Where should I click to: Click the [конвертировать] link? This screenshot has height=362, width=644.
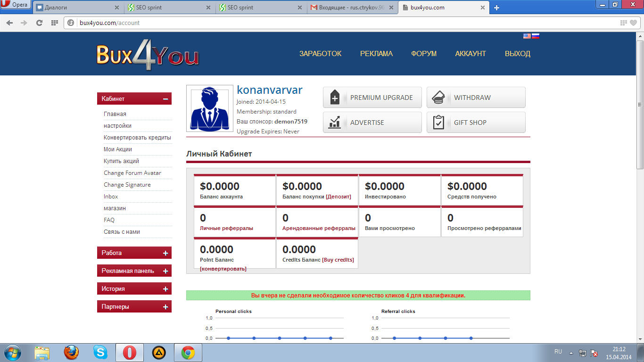[223, 269]
